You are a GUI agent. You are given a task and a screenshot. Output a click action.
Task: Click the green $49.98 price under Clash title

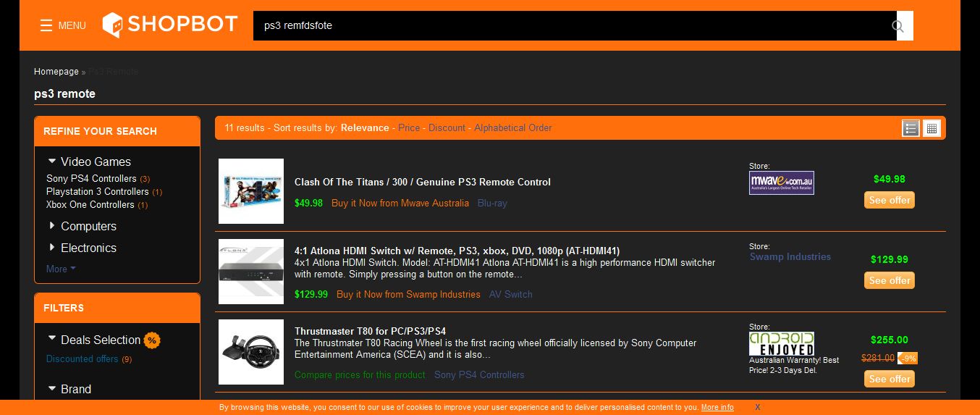(308, 203)
